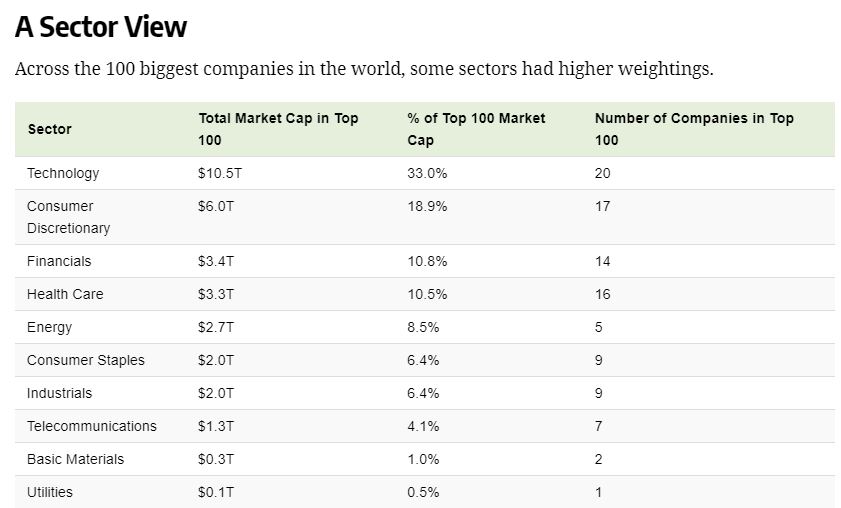The height and width of the screenshot is (508, 841).
Task: Click the Sector column header
Action: pos(50,129)
